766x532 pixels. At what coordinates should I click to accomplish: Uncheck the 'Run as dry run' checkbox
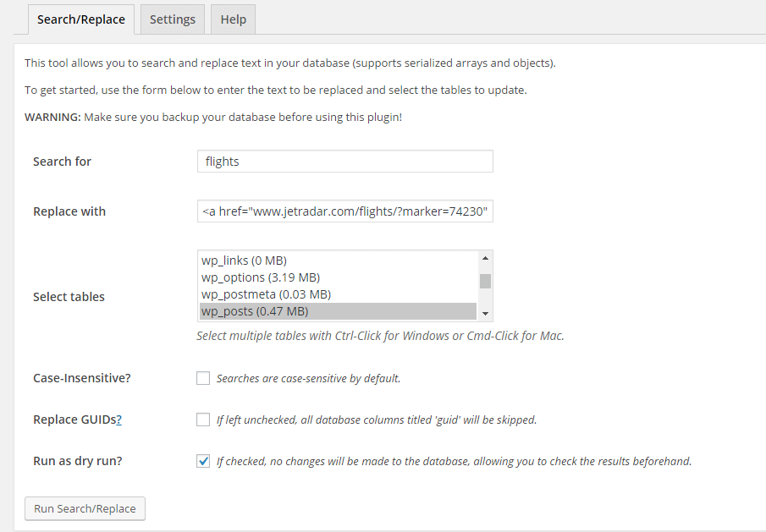click(203, 461)
